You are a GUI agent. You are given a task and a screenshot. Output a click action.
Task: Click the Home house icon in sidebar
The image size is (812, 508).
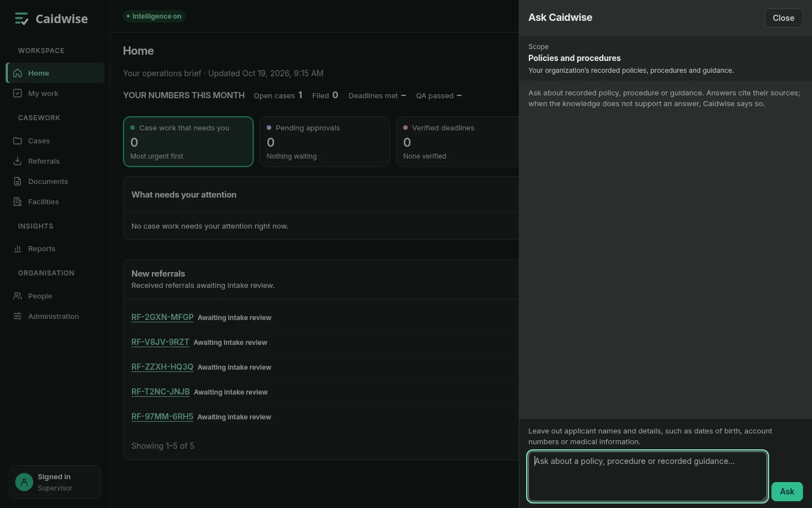[x=17, y=73]
